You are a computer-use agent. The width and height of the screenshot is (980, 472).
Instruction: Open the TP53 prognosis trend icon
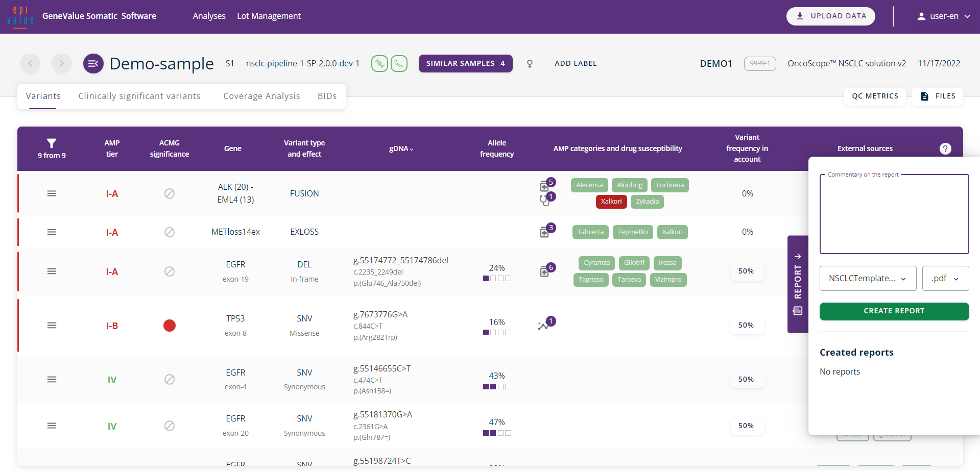click(544, 325)
